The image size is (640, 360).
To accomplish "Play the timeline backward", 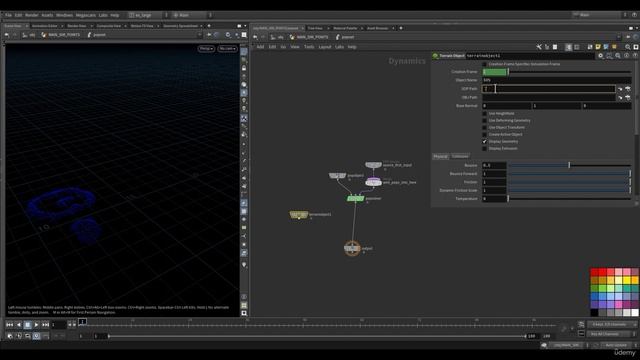I will (18, 325).
